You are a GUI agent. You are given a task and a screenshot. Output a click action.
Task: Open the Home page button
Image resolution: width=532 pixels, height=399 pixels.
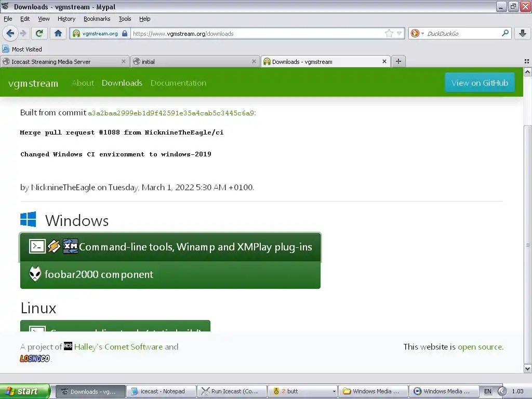pos(58,33)
